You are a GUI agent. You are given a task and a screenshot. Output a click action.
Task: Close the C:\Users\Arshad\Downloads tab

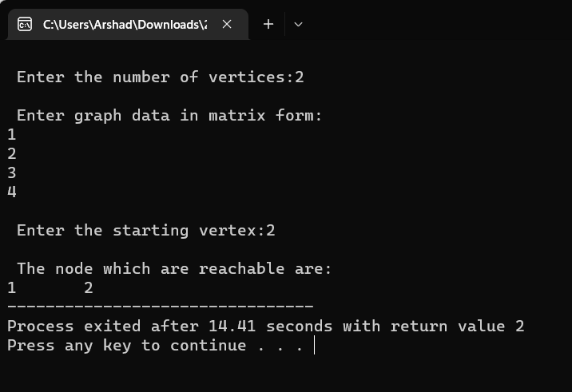(x=227, y=25)
